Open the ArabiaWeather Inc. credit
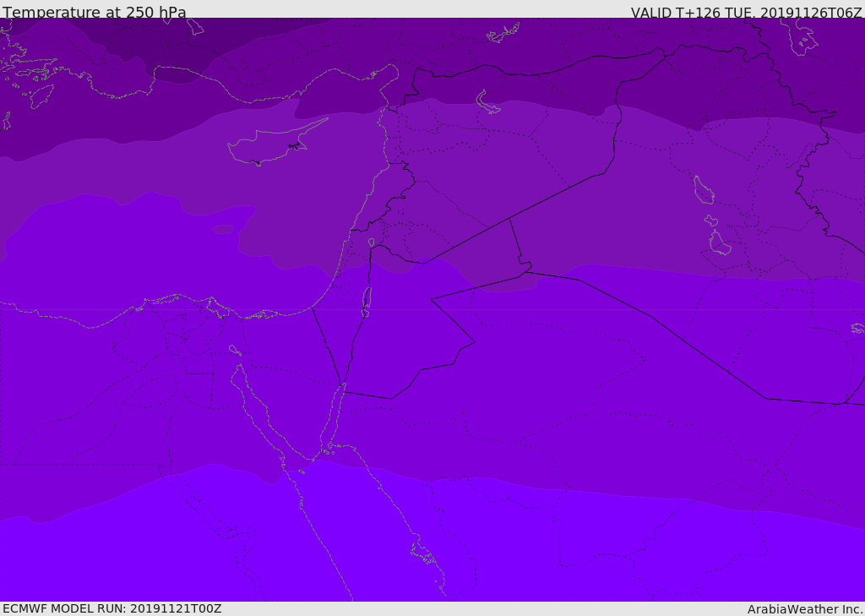This screenshot has width=865, height=616. 804,609
